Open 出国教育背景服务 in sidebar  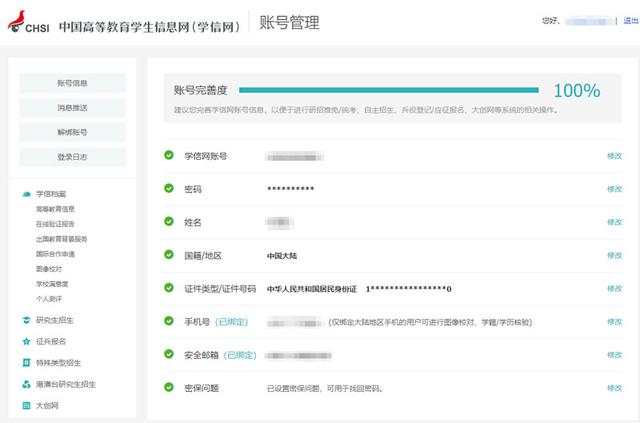62,239
